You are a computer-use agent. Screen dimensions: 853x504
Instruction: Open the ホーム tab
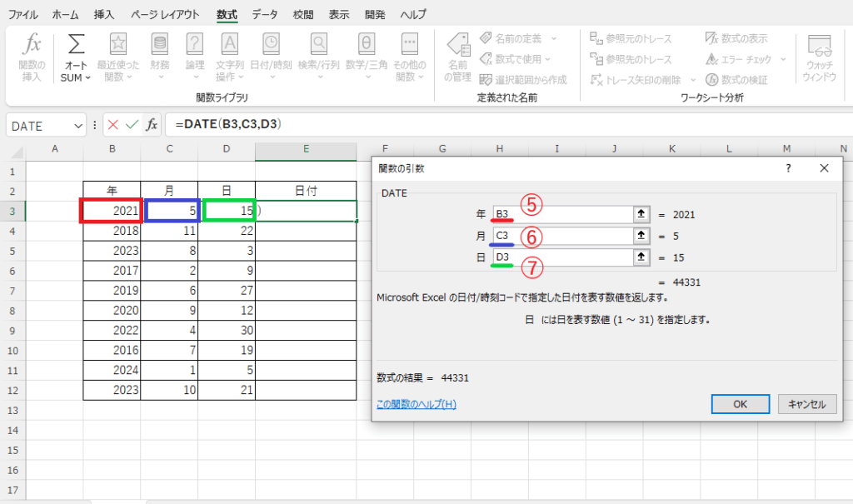pyautogui.click(x=65, y=15)
